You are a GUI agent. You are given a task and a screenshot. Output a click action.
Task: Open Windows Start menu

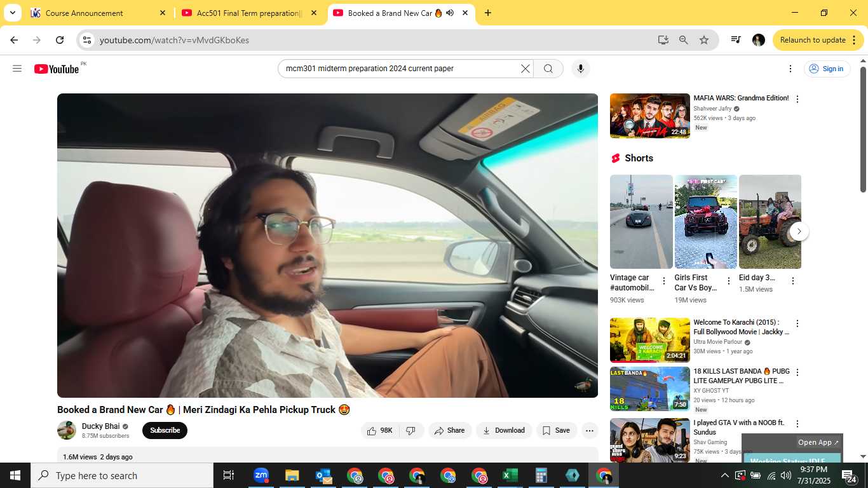tap(15, 475)
